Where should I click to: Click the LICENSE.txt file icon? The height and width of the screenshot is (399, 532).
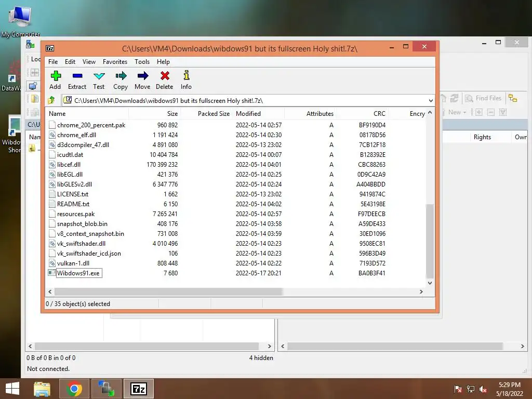[52, 194]
